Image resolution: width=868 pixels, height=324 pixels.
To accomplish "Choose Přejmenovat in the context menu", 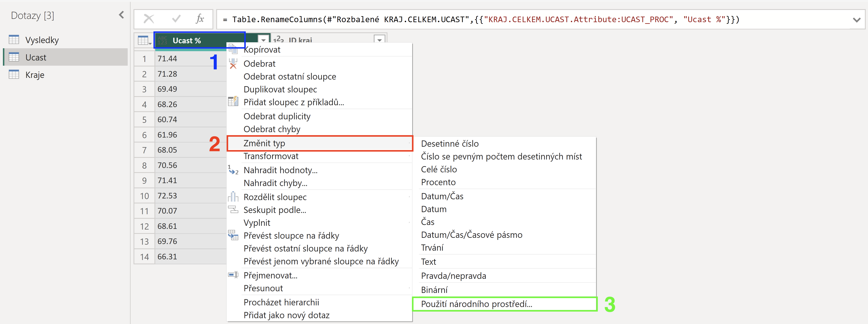I will [319, 275].
